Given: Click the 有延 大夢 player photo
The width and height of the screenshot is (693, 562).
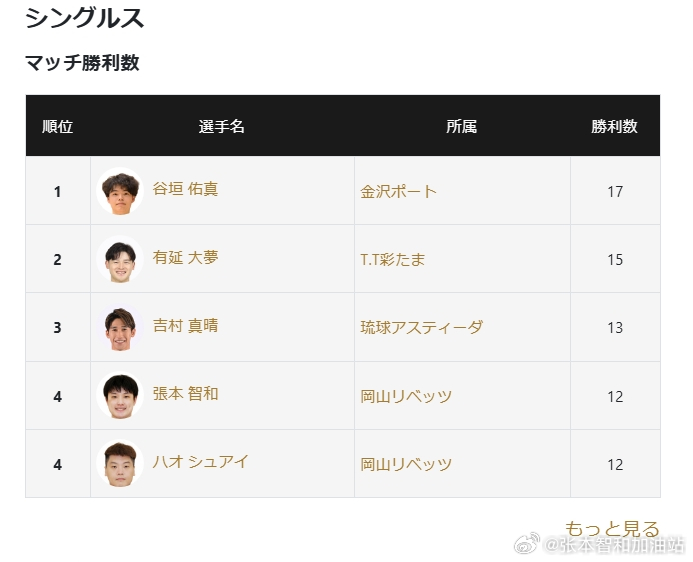Looking at the screenshot, I should pos(120,259).
